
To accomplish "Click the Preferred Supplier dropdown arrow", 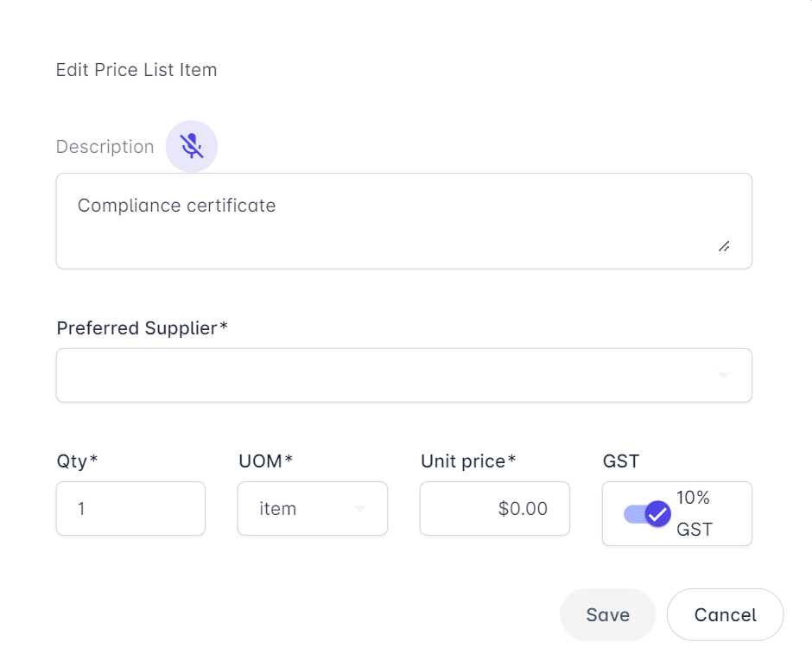I will (723, 375).
